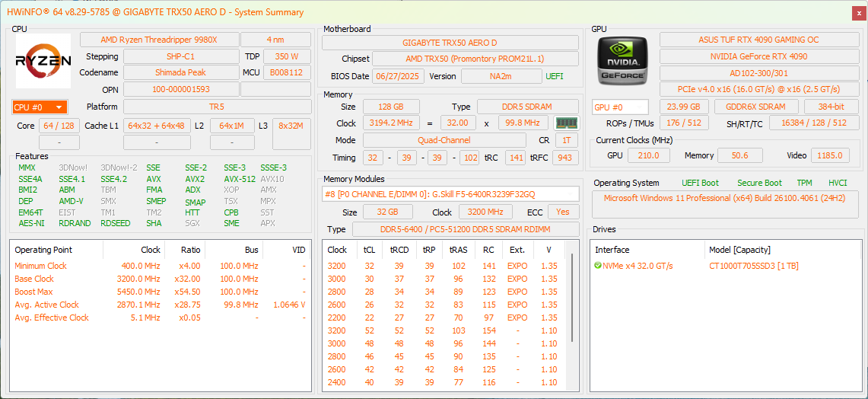Click the SHA feature label
868x399 pixels.
[154, 223]
